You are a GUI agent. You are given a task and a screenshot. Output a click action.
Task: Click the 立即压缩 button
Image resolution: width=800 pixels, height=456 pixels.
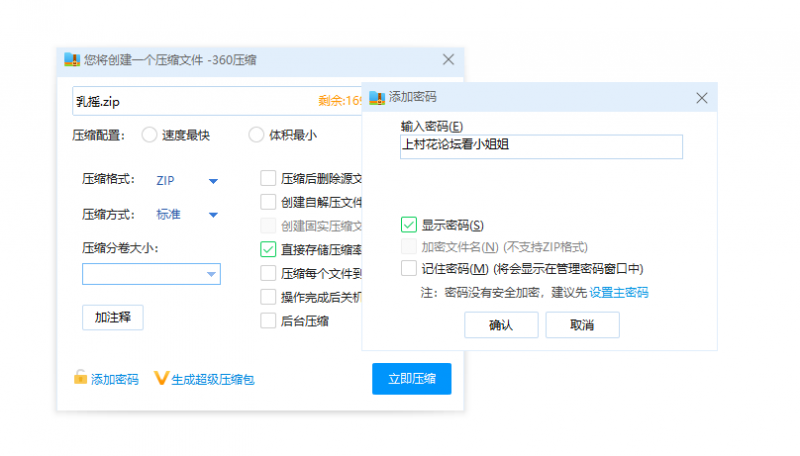tap(411, 379)
